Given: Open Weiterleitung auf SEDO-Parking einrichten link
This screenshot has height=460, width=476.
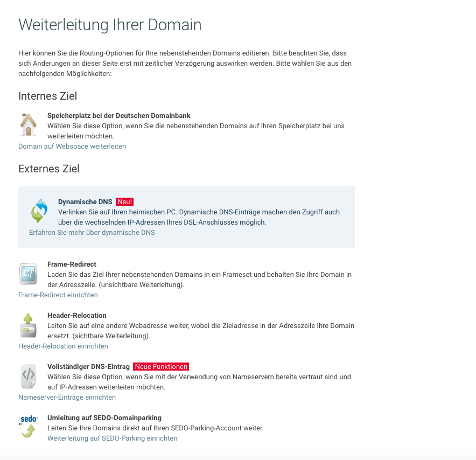Looking at the screenshot, I should click(x=113, y=438).
